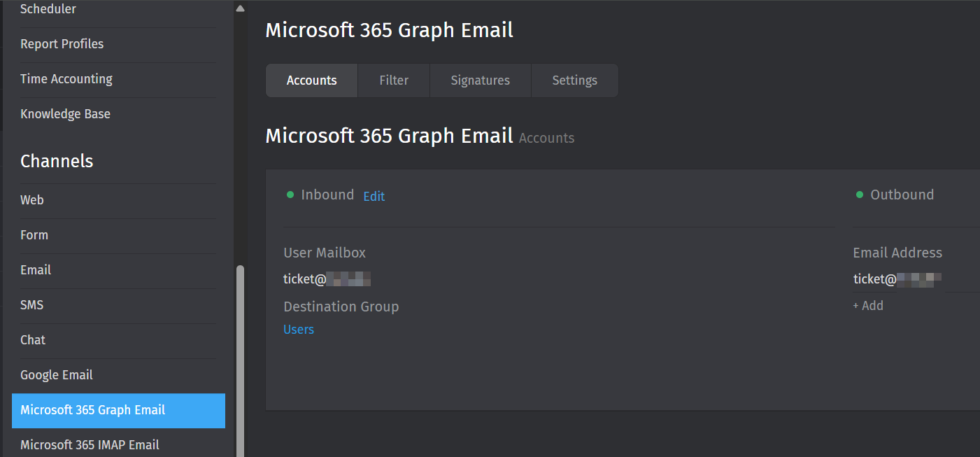Select Microsoft 365 Graph Email channel
Screen dimensions: 980x457
[x=118, y=411]
